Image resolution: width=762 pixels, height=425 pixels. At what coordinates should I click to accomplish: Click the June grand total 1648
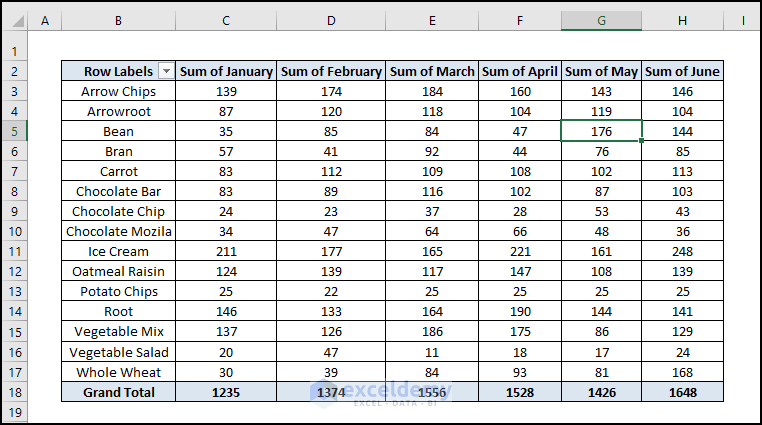tap(682, 392)
